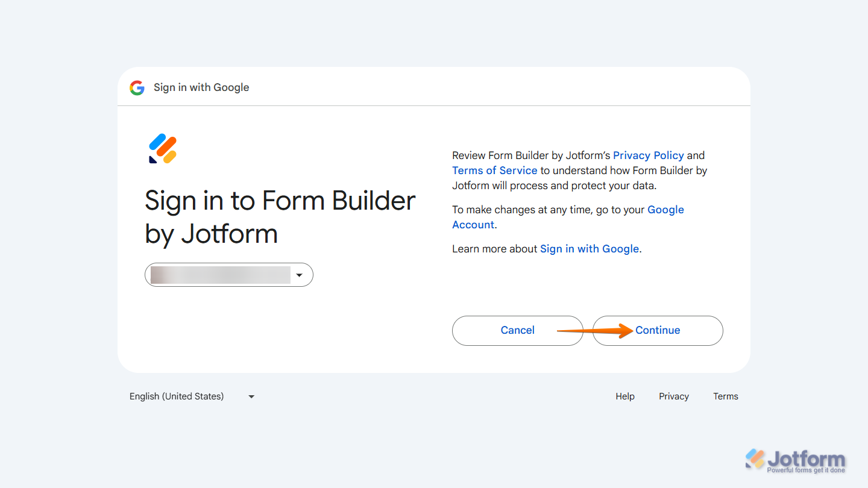
Task: Click the Cancel button
Action: pos(517,330)
